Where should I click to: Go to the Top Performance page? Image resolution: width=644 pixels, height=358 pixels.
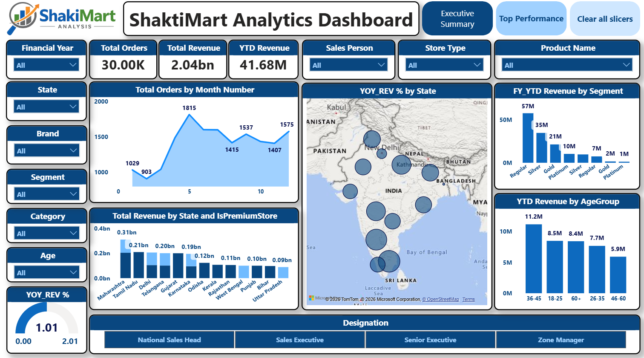click(531, 19)
